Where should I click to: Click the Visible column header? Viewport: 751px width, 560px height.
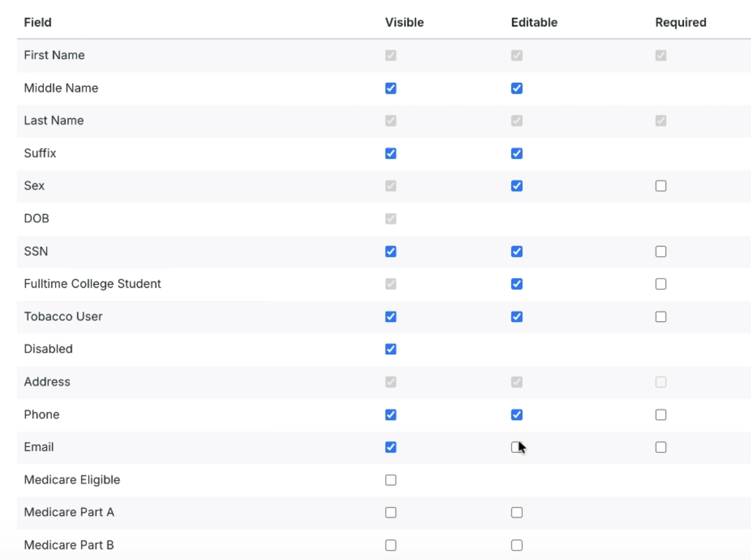pyautogui.click(x=404, y=22)
